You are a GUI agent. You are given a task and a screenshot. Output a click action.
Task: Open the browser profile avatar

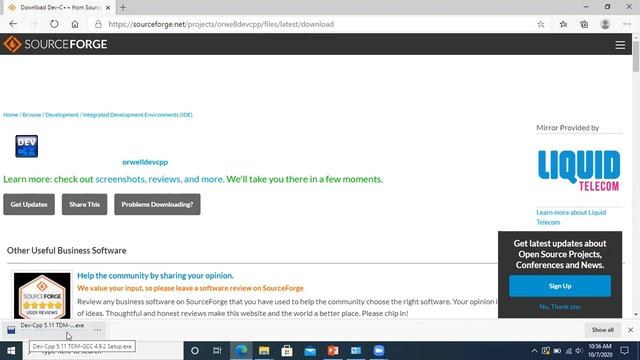(605, 24)
